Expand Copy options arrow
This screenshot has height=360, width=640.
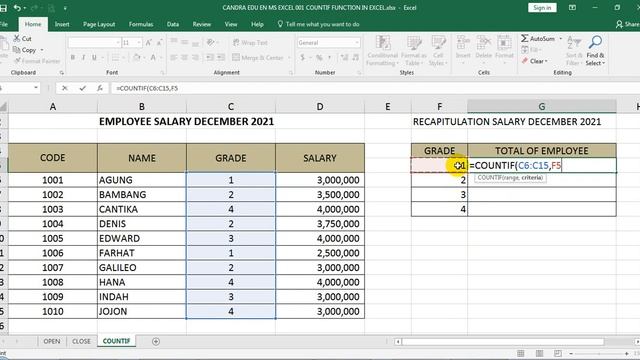[x=42, y=50]
